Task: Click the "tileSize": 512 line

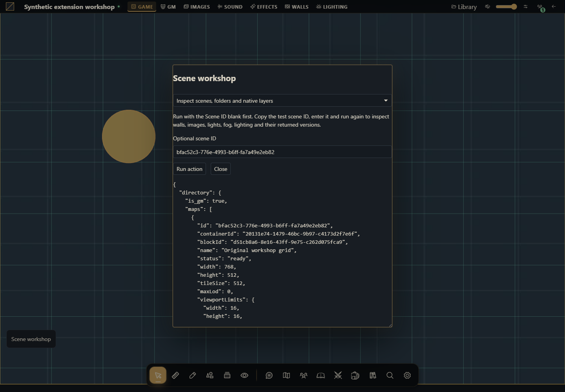Action: pyautogui.click(x=221, y=283)
